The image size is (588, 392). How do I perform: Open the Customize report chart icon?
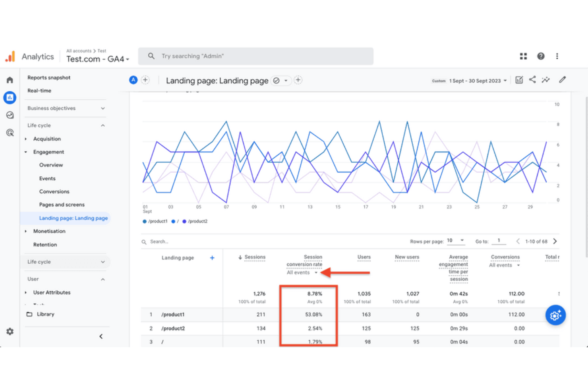519,80
